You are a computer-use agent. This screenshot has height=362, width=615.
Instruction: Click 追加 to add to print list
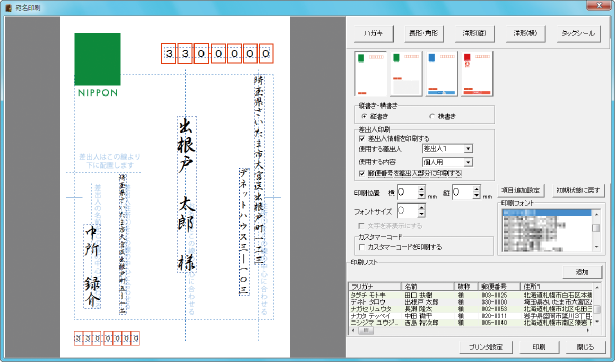(582, 272)
